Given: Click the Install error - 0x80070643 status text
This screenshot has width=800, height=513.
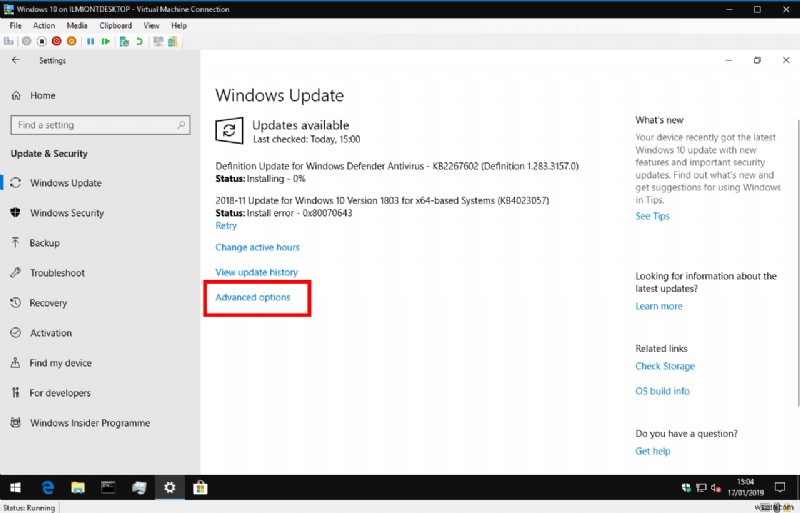Looking at the screenshot, I should point(299,213).
